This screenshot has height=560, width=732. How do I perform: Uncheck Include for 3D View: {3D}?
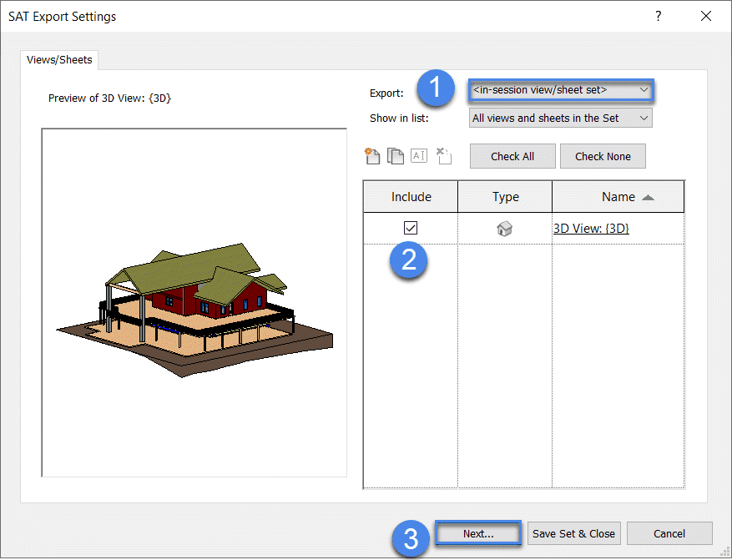pos(411,228)
